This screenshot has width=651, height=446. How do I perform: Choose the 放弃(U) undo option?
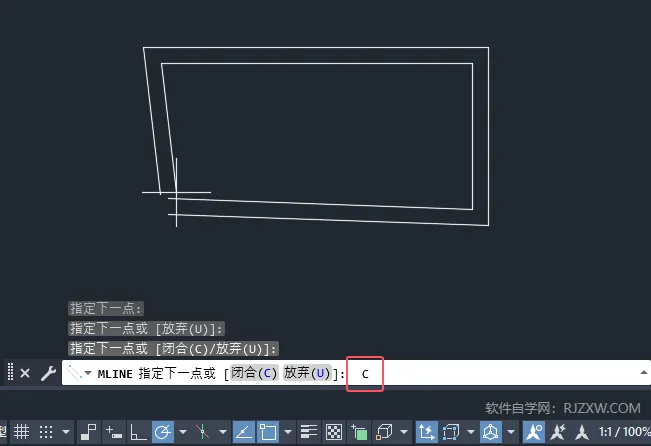coord(307,373)
